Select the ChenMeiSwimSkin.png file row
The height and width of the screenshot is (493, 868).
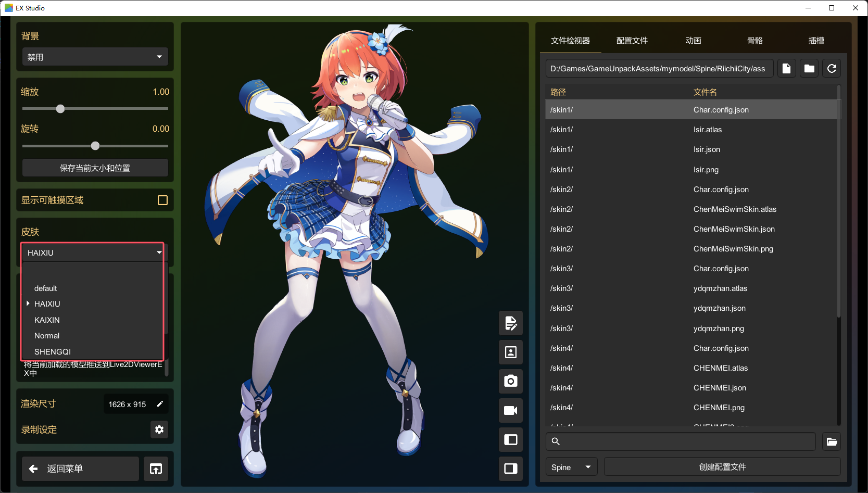pos(690,249)
